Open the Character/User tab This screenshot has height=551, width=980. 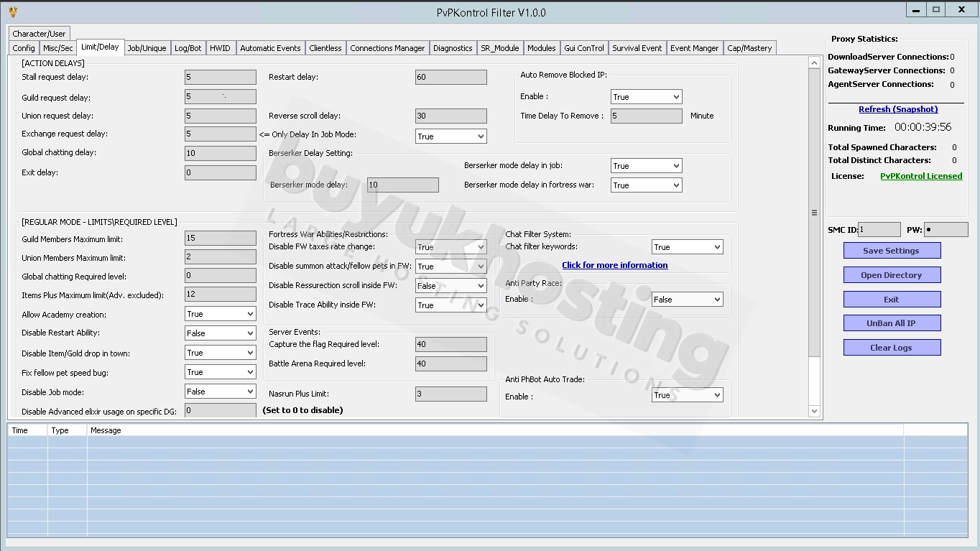coord(39,34)
